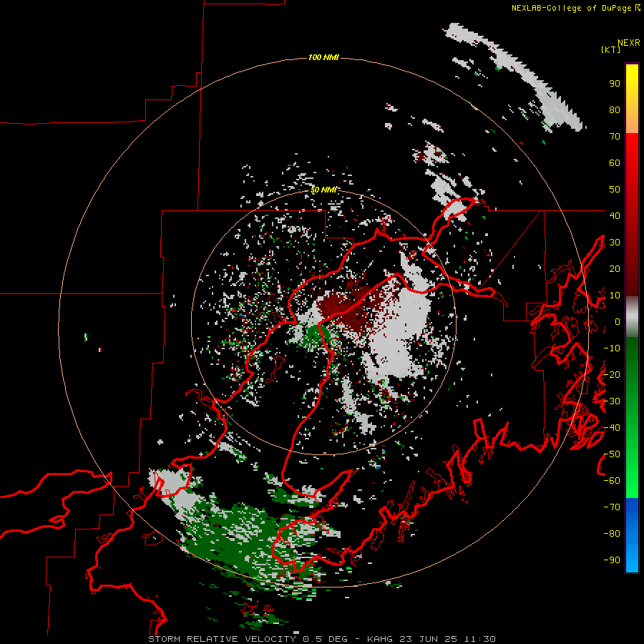This screenshot has height=644, width=644.
Task: Click the 90 value on velocity scale
Action: click(x=615, y=84)
